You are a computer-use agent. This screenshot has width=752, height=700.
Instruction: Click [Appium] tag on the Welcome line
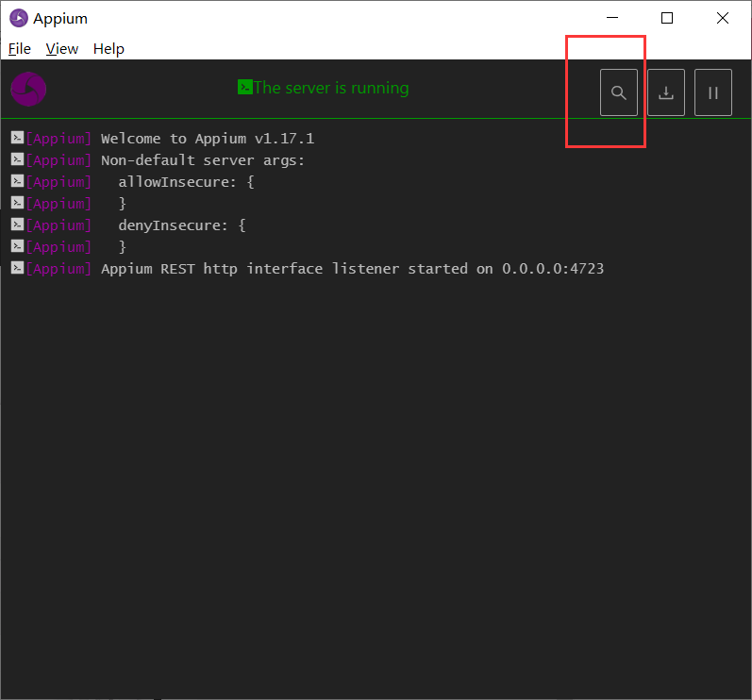(x=58, y=139)
